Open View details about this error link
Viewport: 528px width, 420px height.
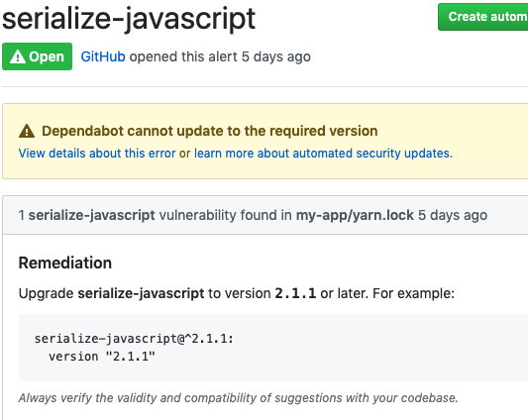(97, 154)
